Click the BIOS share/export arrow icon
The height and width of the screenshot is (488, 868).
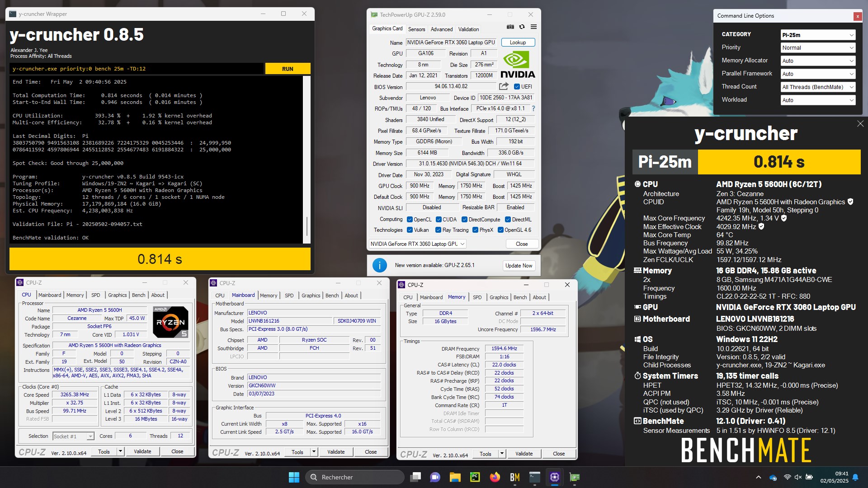(504, 86)
